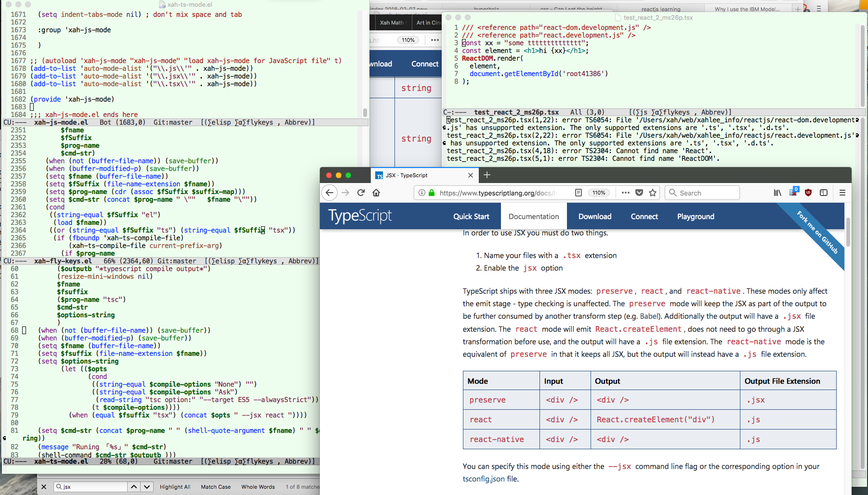Open the Firefox home page icon
The height and width of the screenshot is (495, 868).
pos(376,193)
